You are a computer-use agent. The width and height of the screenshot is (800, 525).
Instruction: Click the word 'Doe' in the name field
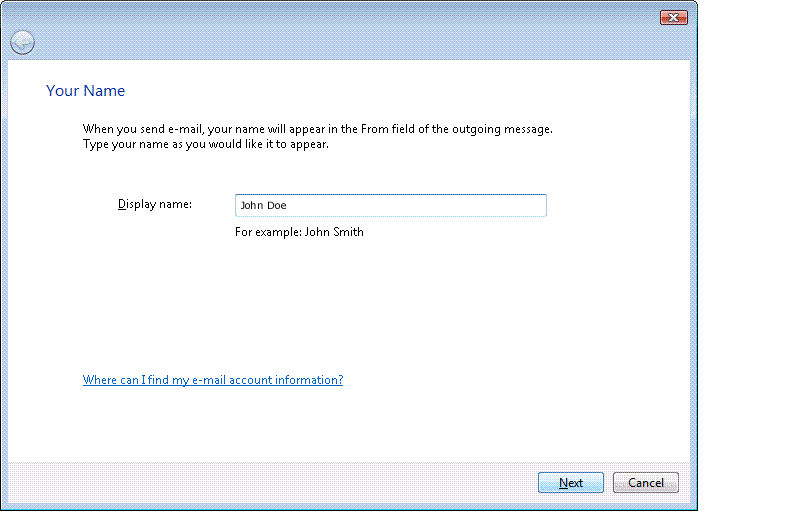pos(277,205)
